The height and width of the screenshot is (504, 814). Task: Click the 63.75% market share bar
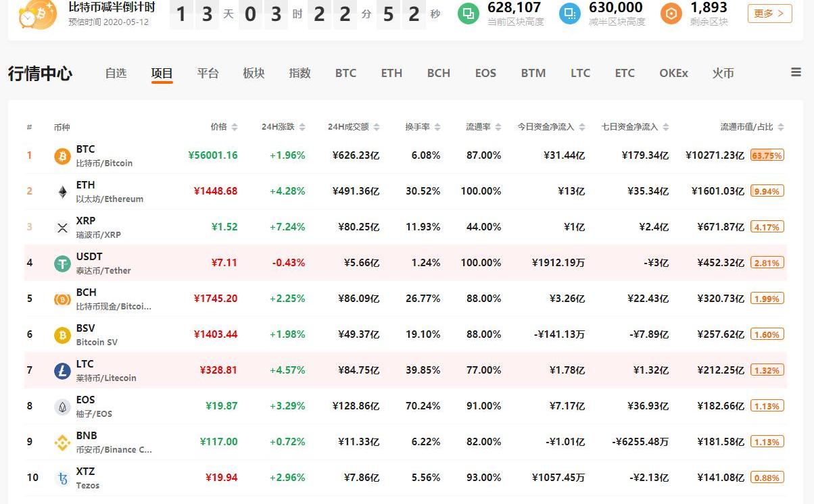click(x=767, y=155)
